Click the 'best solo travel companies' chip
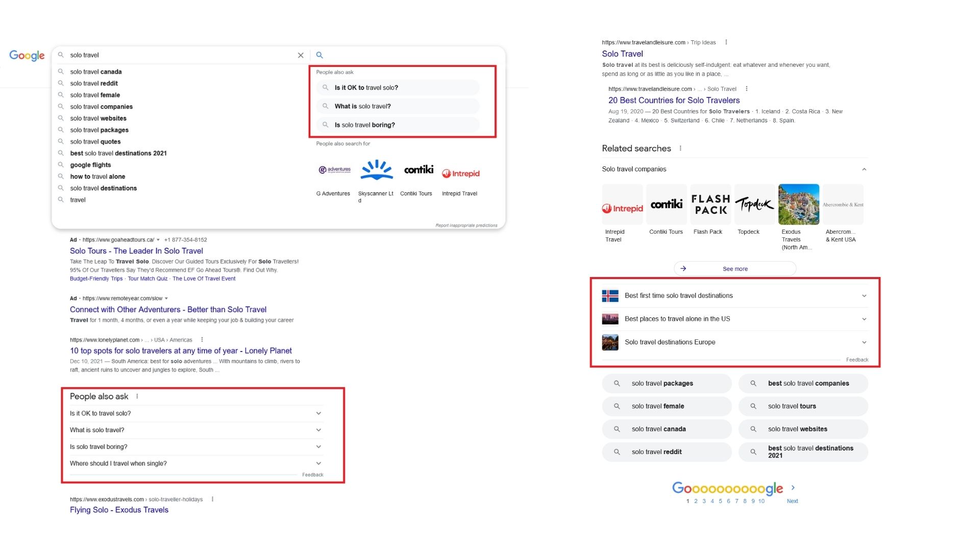This screenshot has width=980, height=551. (803, 384)
